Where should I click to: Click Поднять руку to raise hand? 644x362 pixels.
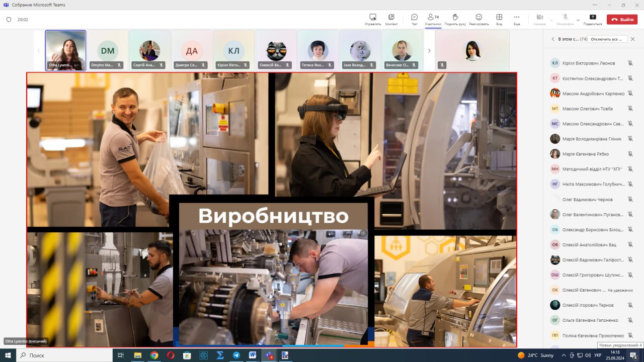click(x=455, y=19)
